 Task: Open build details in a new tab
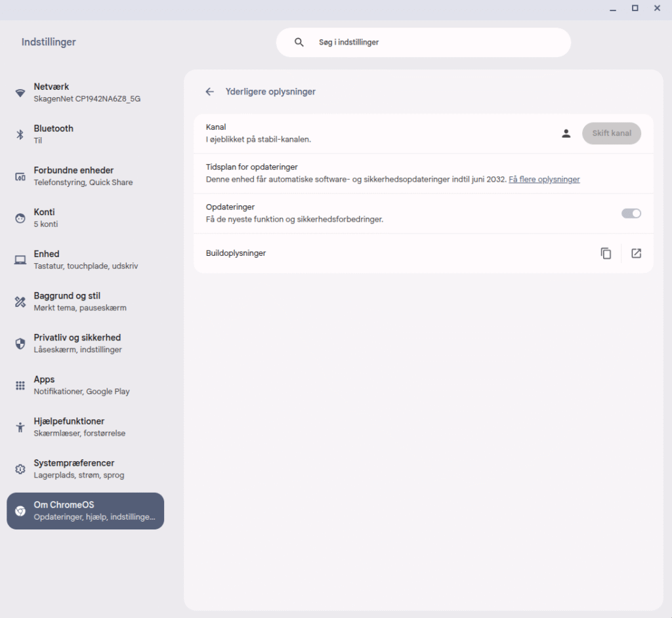(636, 253)
